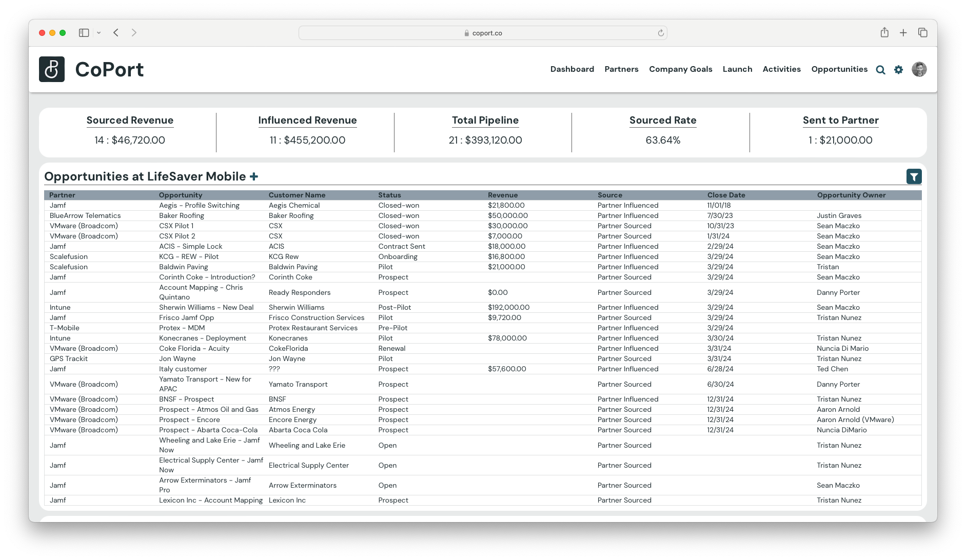Sort by Partner column header
This screenshot has height=560, width=966.
click(x=62, y=195)
